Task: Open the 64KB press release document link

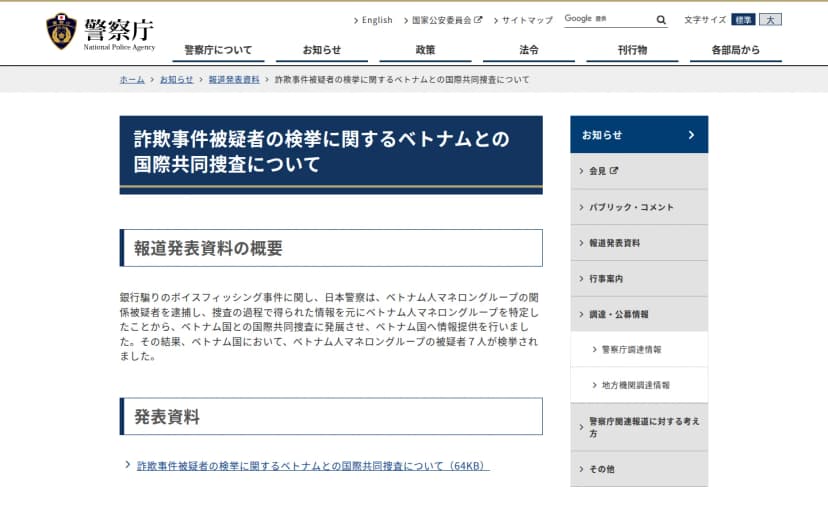Action: [x=313, y=466]
